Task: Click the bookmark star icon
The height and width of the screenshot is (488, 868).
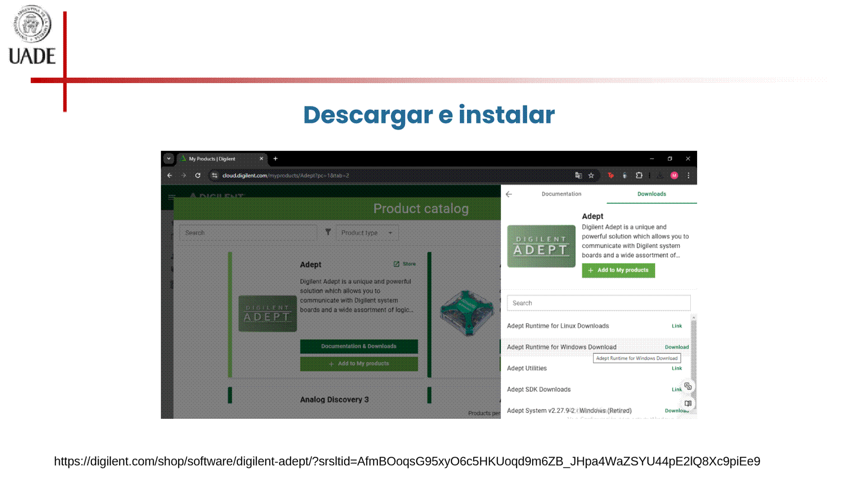Action: point(591,175)
